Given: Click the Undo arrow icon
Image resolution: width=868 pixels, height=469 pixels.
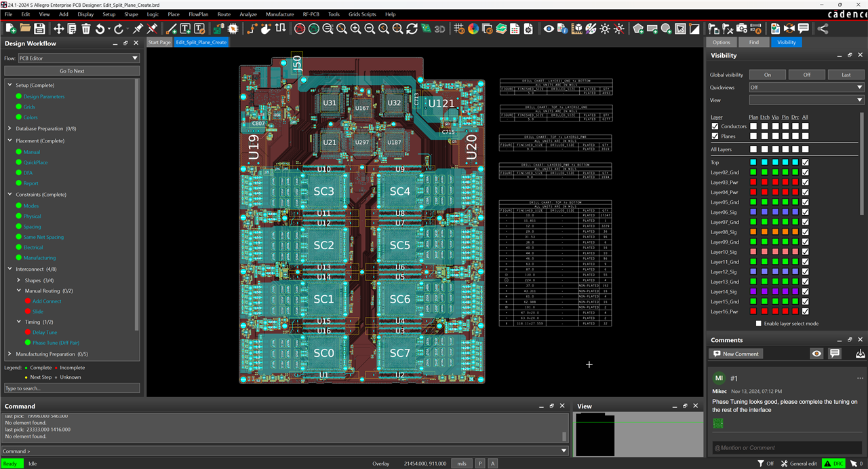Looking at the screenshot, I should 100,29.
